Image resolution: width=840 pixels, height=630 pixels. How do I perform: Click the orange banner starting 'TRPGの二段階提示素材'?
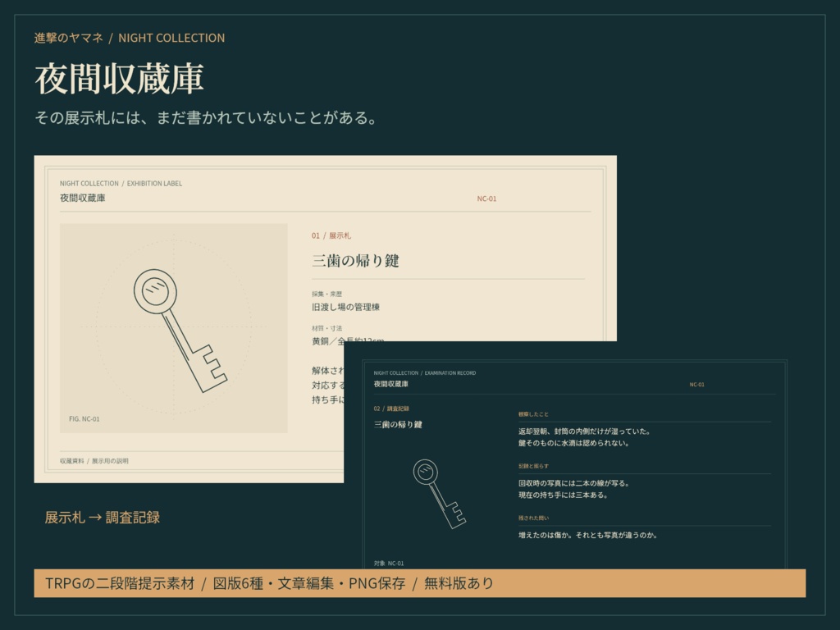pyautogui.click(x=419, y=583)
